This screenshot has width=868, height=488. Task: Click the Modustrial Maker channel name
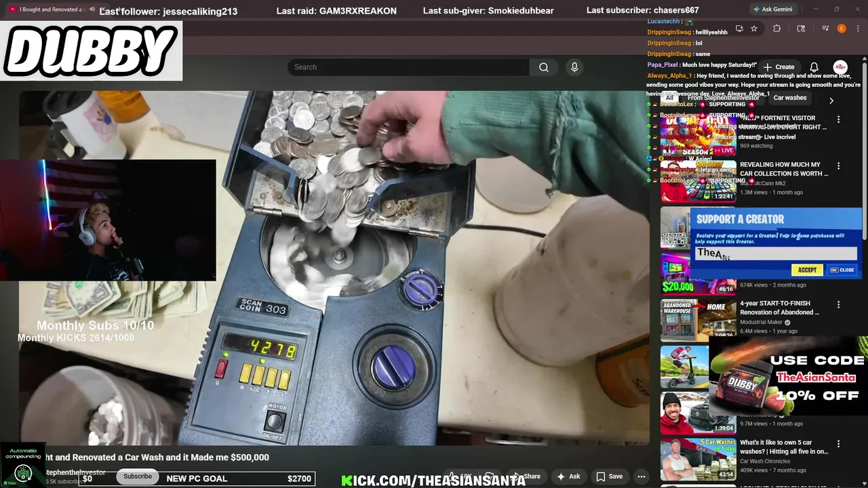[761, 322]
